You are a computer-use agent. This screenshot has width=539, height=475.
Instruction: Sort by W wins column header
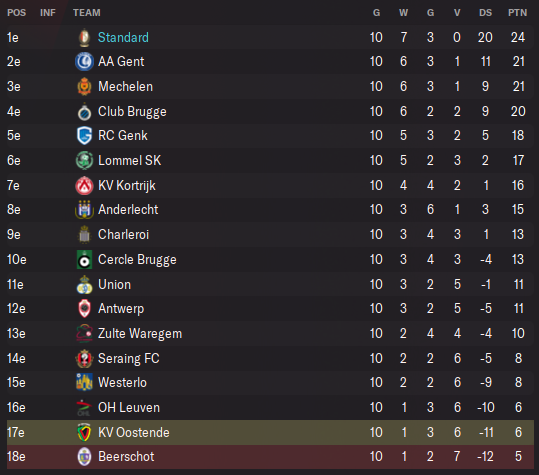pyautogui.click(x=404, y=13)
